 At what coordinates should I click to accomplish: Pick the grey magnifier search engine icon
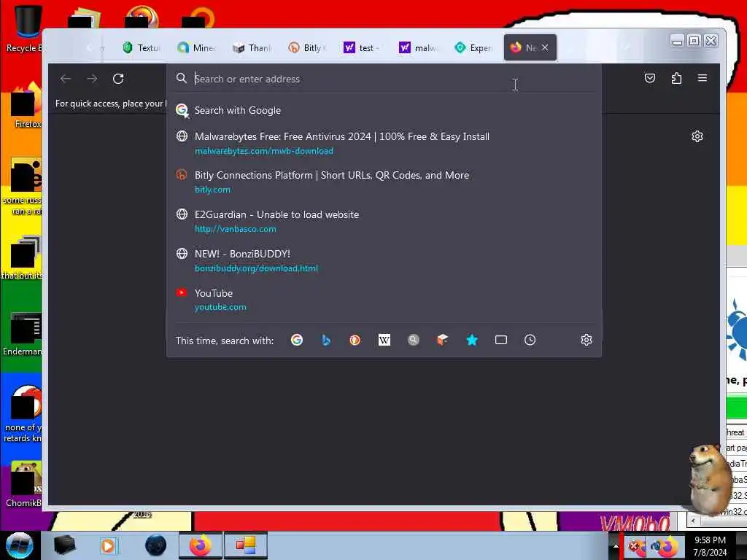(x=413, y=340)
